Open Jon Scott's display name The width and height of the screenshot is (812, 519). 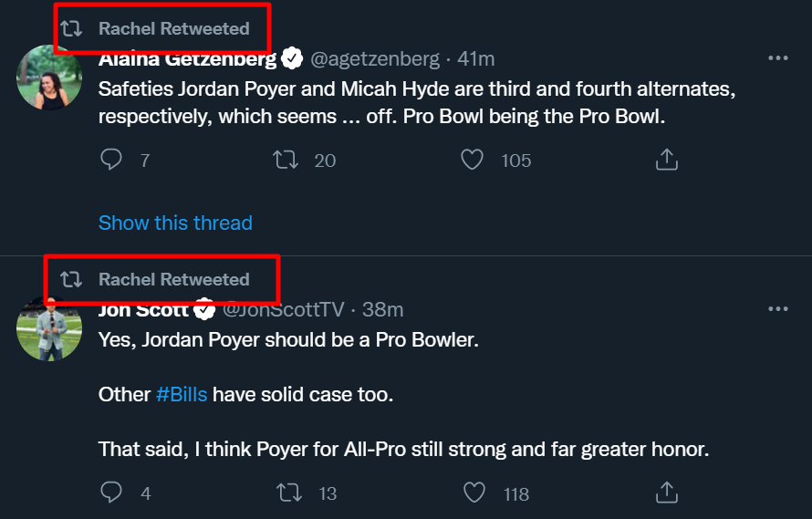143,310
